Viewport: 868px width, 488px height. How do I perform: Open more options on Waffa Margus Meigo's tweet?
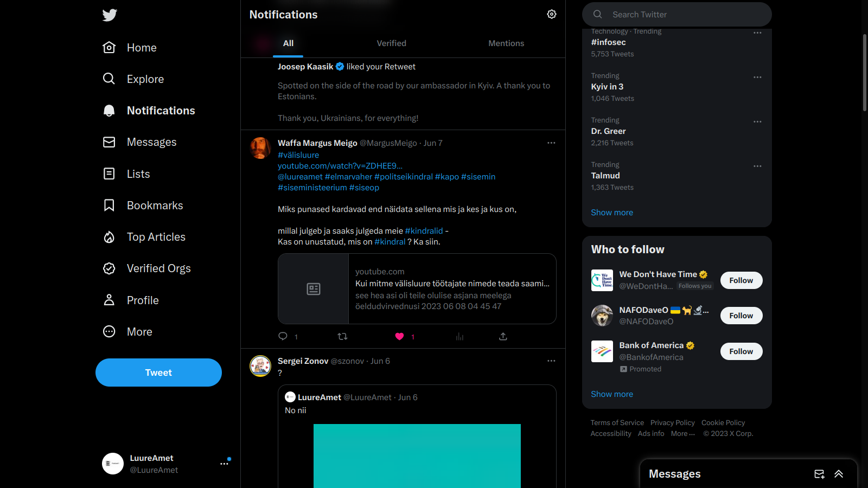[551, 143]
